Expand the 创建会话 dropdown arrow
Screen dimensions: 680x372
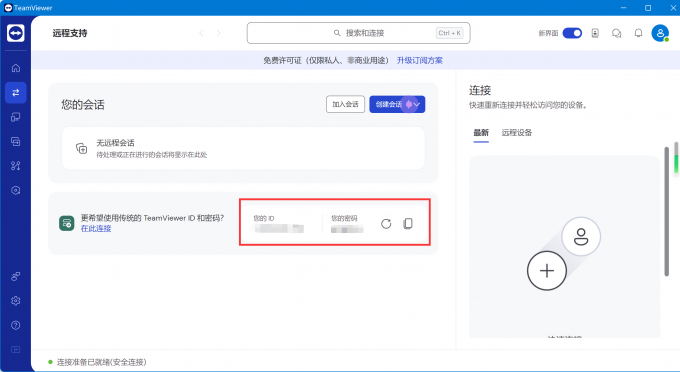point(417,104)
